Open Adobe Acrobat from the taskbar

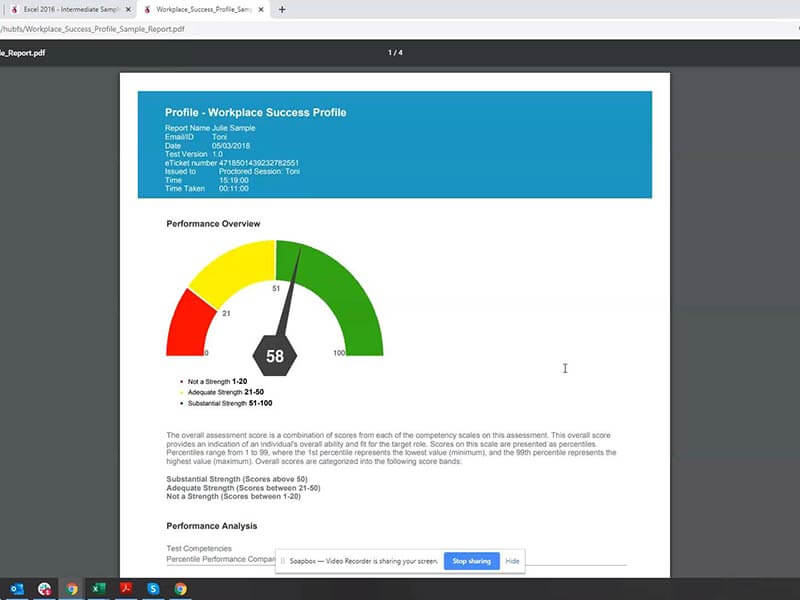click(126, 588)
